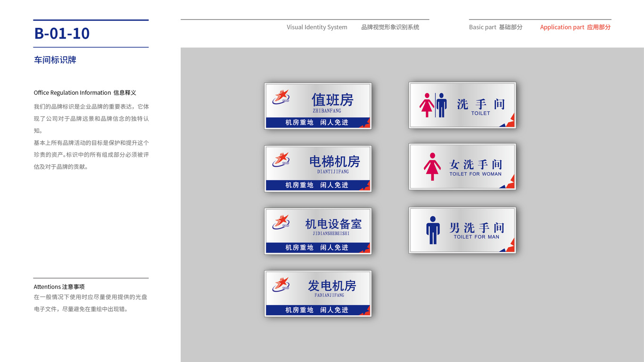The height and width of the screenshot is (362, 644).
Task: Click the 女洗手间 text
Action: pos(475,165)
